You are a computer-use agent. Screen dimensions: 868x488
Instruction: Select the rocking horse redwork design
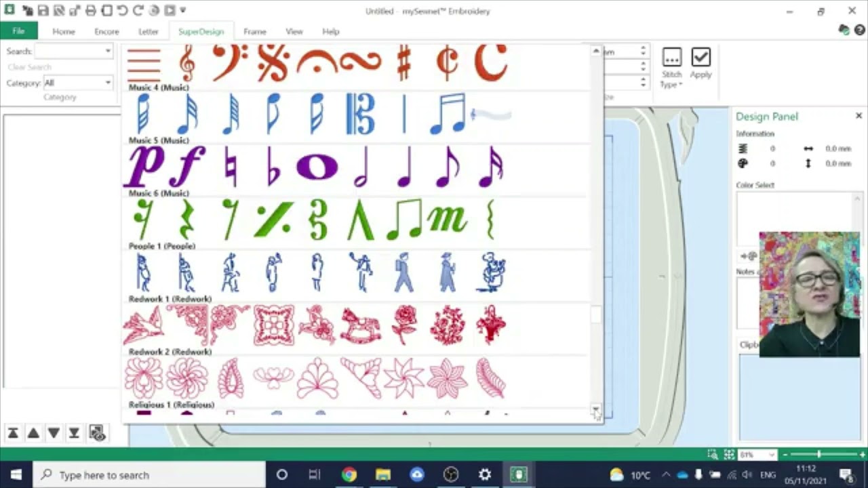pos(360,326)
